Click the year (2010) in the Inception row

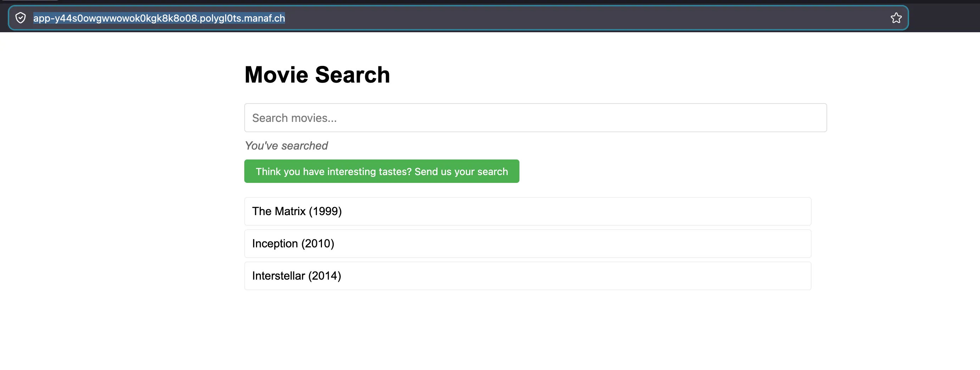tap(318, 244)
